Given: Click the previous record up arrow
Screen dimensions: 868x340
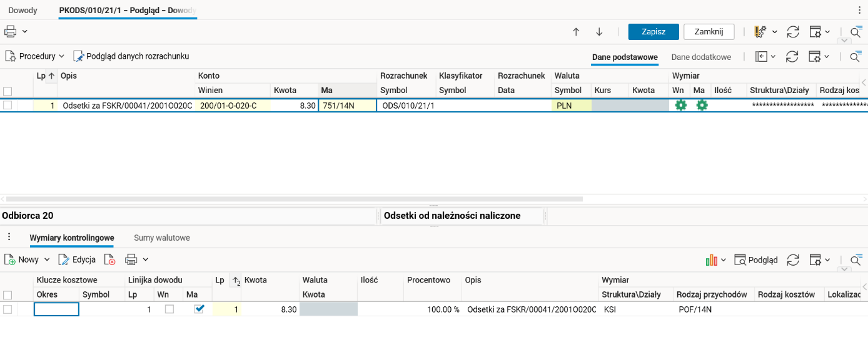Looking at the screenshot, I should [576, 32].
